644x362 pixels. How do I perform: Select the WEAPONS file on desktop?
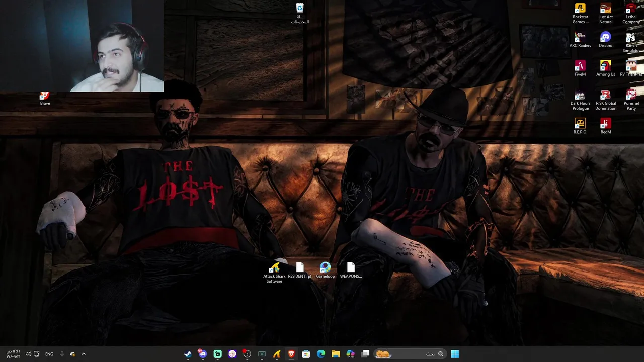click(351, 270)
